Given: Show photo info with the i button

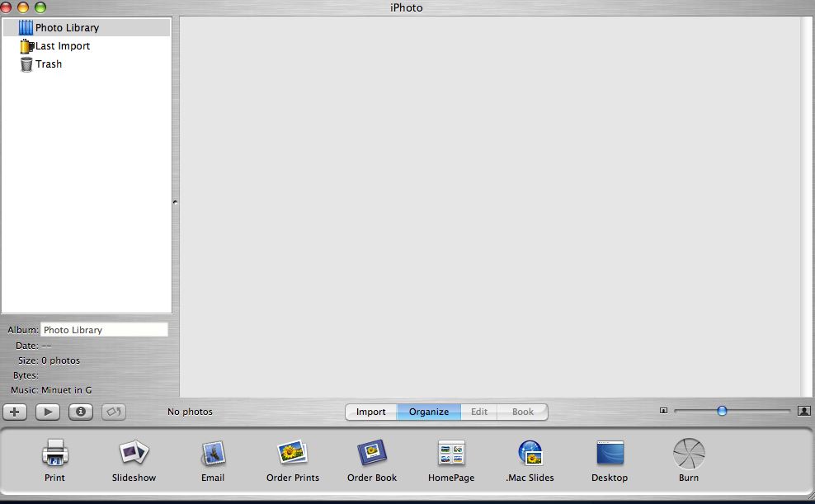Looking at the screenshot, I should [81, 412].
